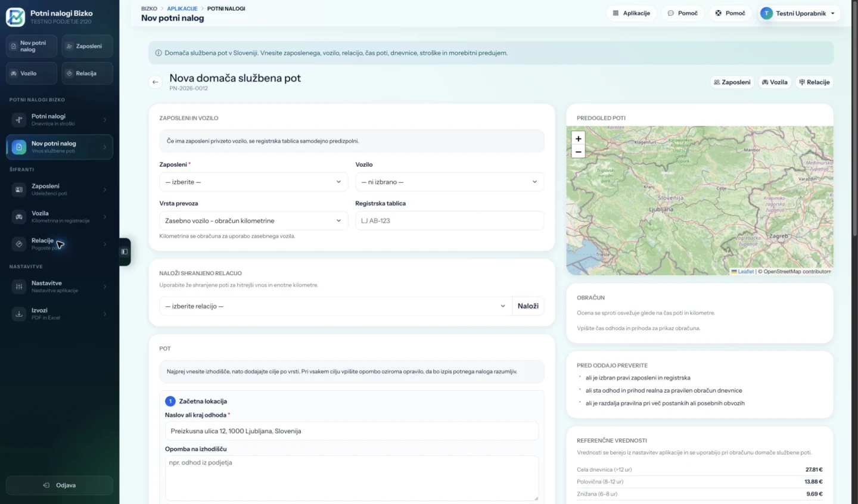Click the back arrow next to Nova domača službena pot
The width and height of the screenshot is (858, 504).
(156, 82)
